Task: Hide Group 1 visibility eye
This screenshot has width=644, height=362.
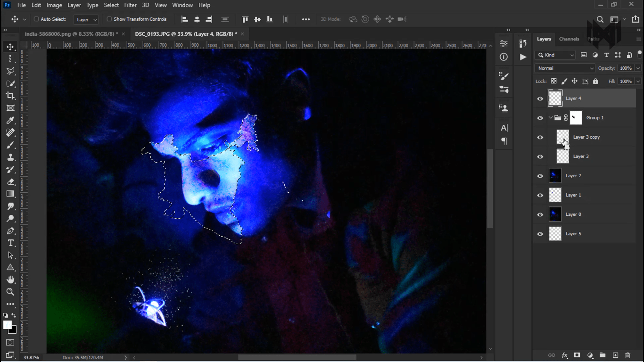Action: click(540, 118)
